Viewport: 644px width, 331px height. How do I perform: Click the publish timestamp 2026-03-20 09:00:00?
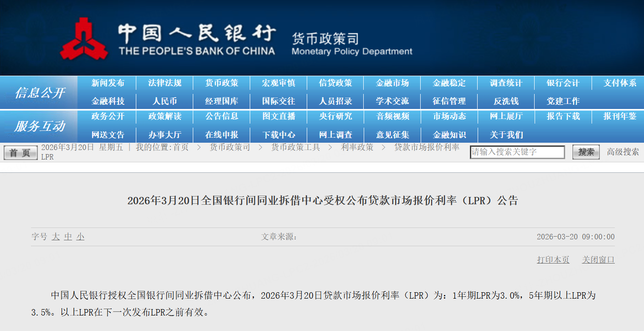tap(576, 237)
